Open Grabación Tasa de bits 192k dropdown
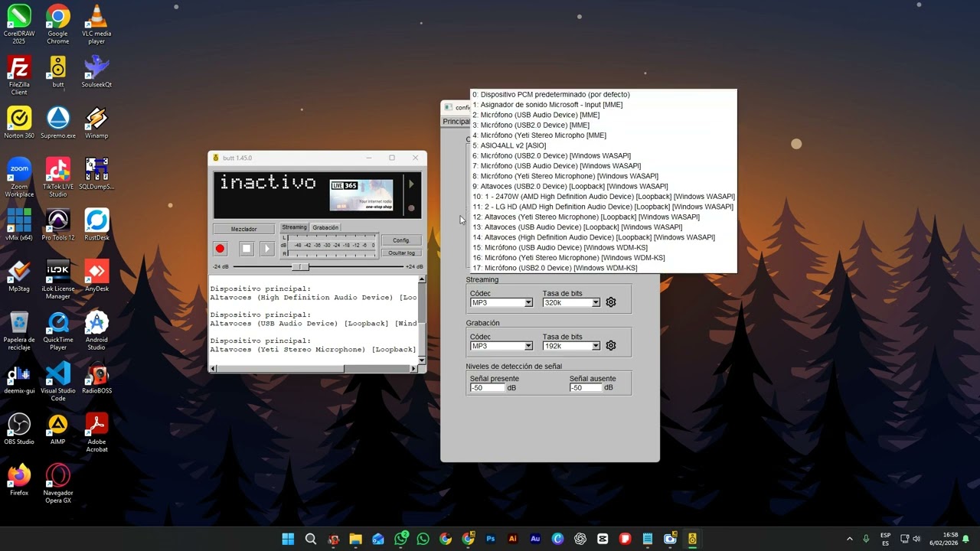Viewport: 980px width, 551px height. 571,346
